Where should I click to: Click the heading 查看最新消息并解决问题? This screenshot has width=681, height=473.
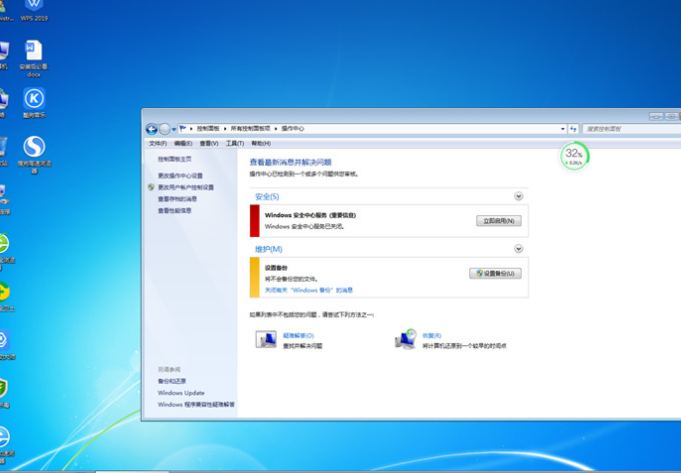point(291,162)
